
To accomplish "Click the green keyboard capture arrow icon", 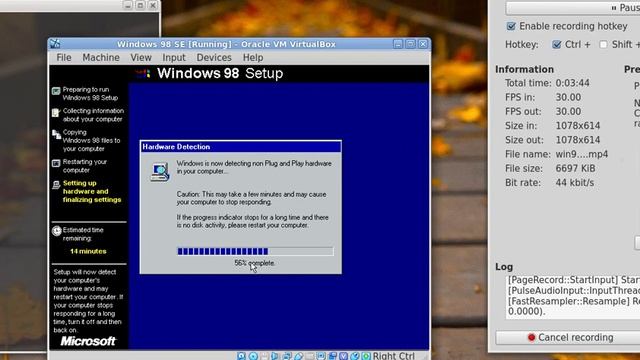I will coord(366,356).
